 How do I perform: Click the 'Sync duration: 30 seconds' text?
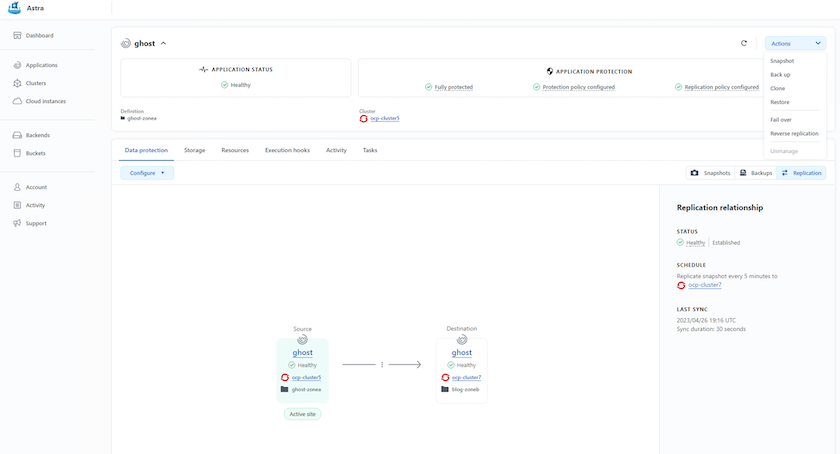711,329
